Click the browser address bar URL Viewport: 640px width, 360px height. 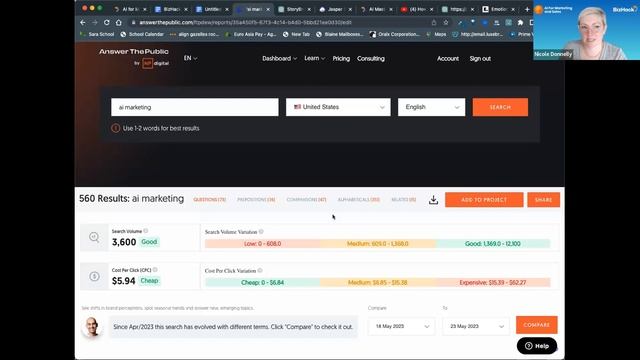point(245,22)
